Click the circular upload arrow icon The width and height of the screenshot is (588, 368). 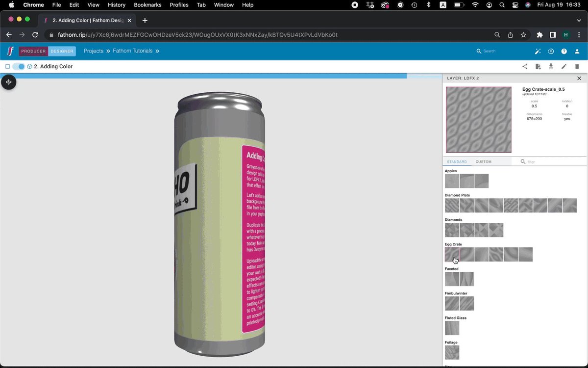tap(551, 52)
